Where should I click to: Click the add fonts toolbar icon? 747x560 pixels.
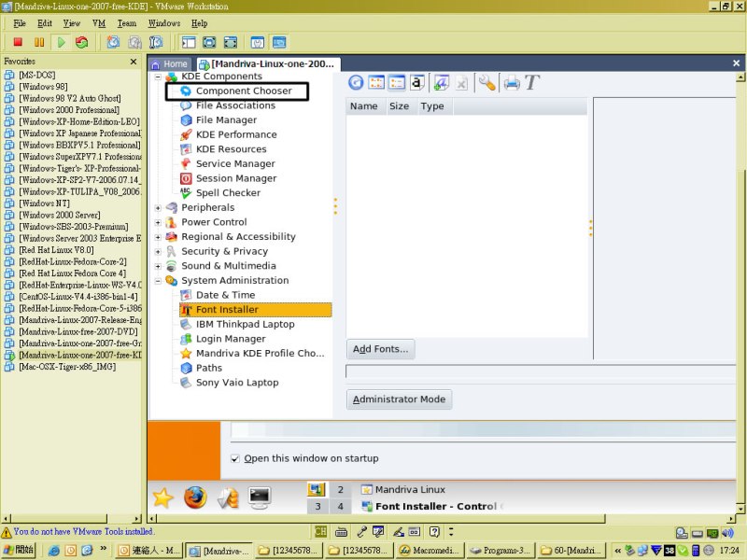click(441, 83)
